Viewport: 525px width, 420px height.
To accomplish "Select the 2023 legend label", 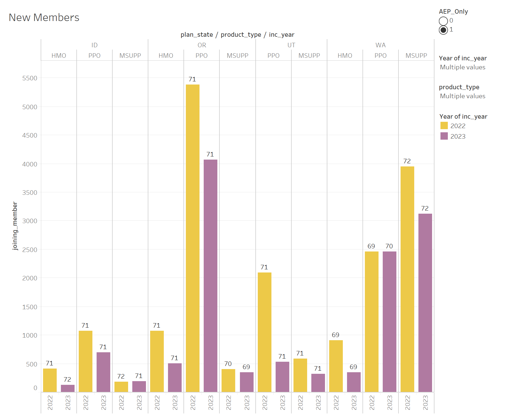I will [x=458, y=136].
